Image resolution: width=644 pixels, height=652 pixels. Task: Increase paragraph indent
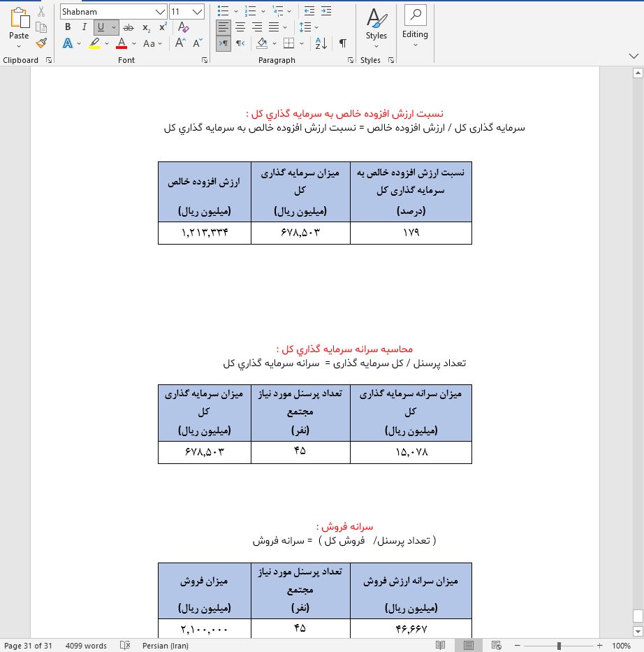click(x=326, y=11)
